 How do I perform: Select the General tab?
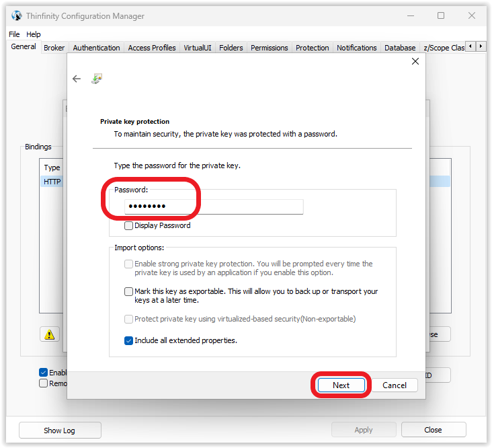tap(24, 47)
